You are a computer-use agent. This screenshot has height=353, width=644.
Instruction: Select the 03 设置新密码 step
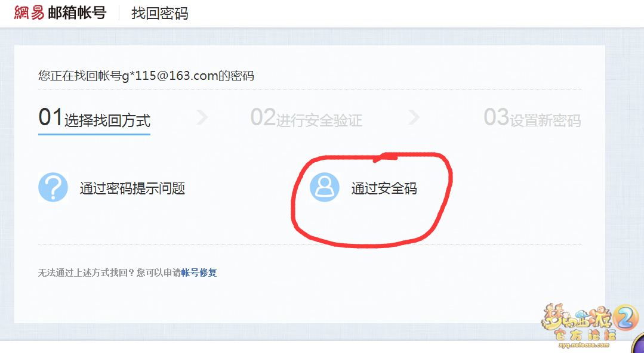pyautogui.click(x=532, y=118)
